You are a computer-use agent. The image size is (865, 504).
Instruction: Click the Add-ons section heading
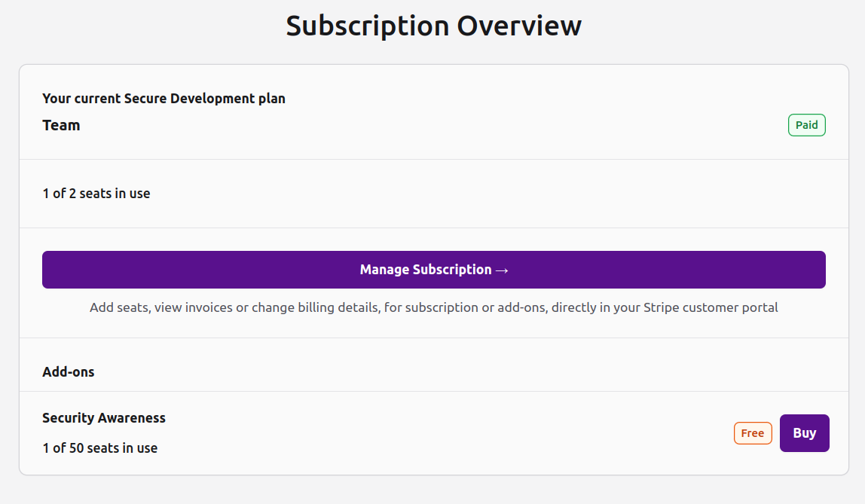[69, 371]
